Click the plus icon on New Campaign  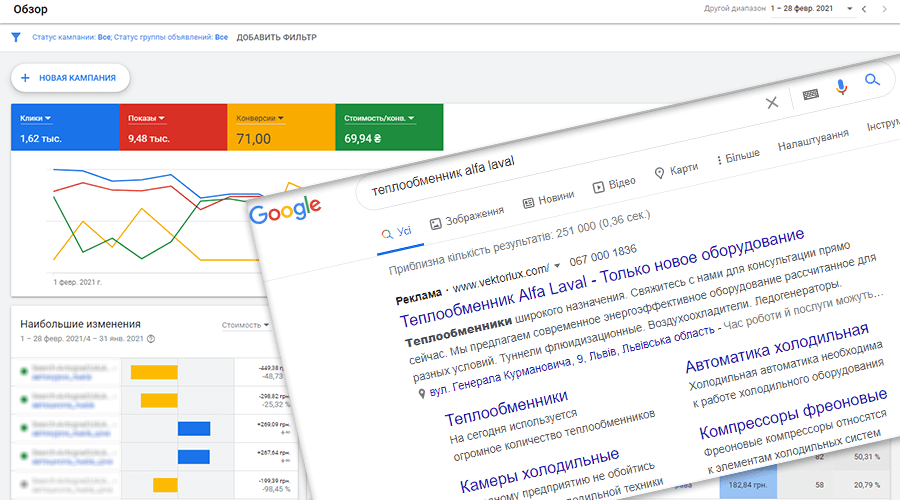(25, 77)
